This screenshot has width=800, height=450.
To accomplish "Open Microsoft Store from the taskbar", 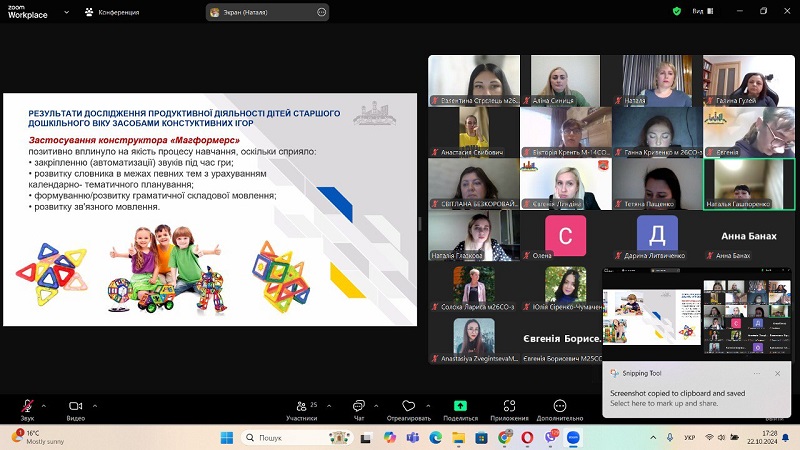I will (x=481, y=437).
